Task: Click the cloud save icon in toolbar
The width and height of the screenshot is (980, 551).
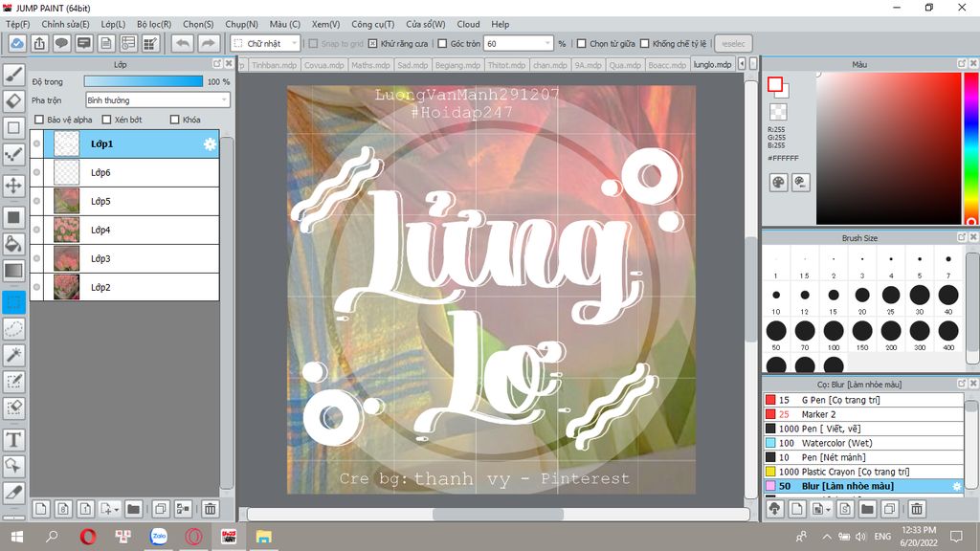Action: [17, 44]
